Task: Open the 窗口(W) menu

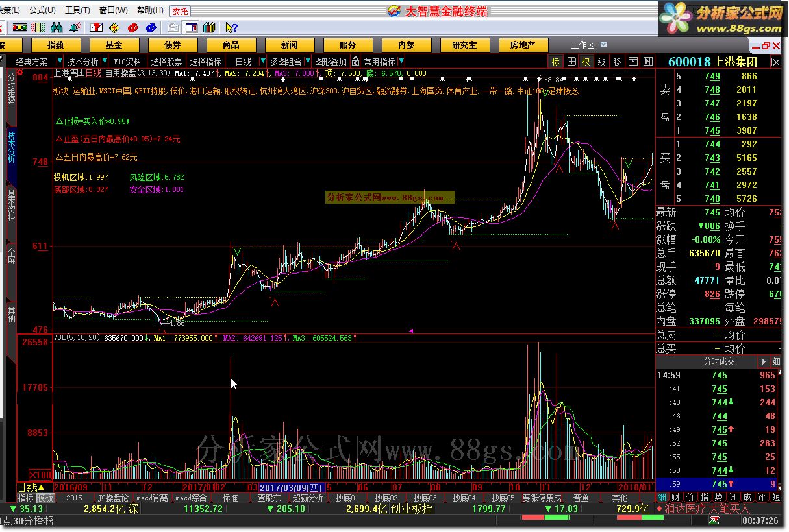Action: pyautogui.click(x=114, y=10)
